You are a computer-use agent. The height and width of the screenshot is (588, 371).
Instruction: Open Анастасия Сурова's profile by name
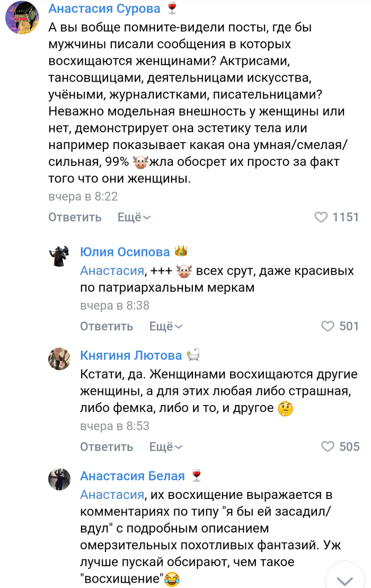[104, 8]
